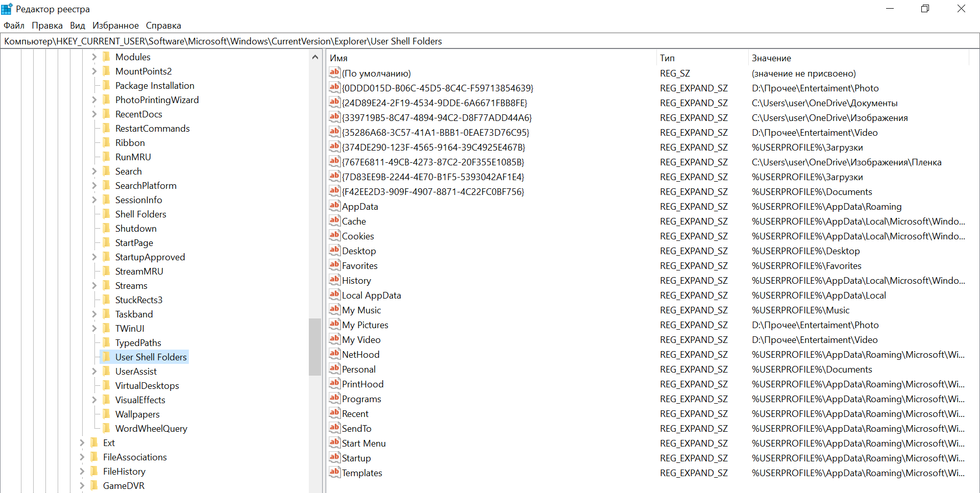Select the icon of the My Pictures value
This screenshot has width=980, height=493.
334,325
